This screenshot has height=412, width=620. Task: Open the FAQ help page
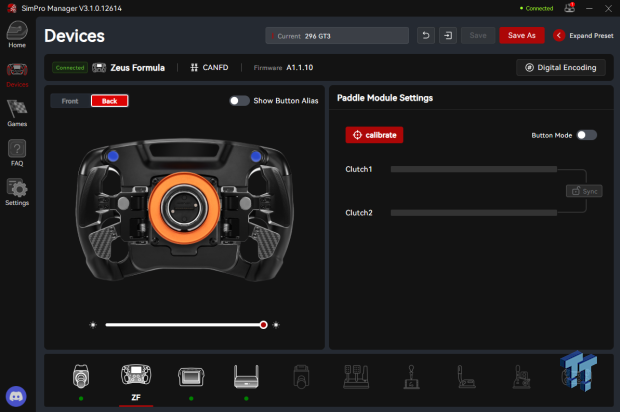17,153
